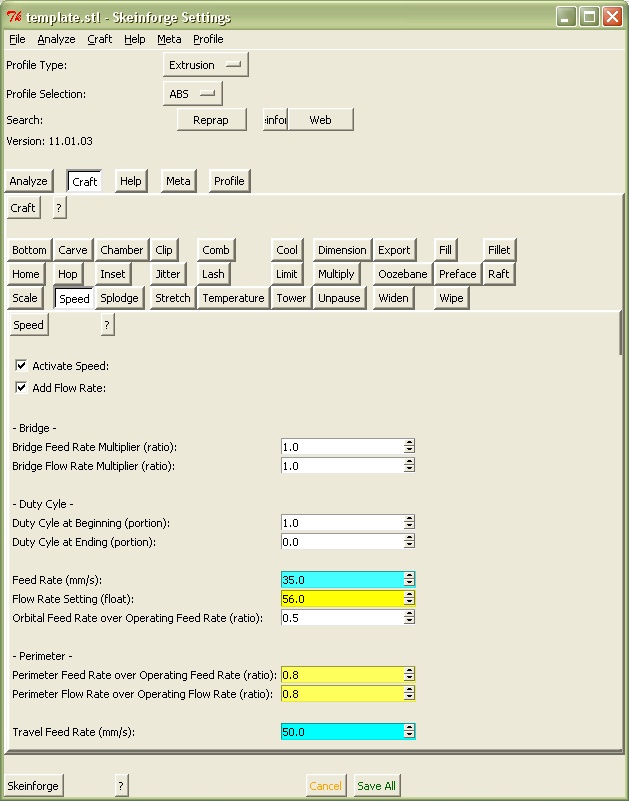Screen dimensions: 629x801
Task: Adjust Travel Feed Rate spinner arrows
Action: 409,732
